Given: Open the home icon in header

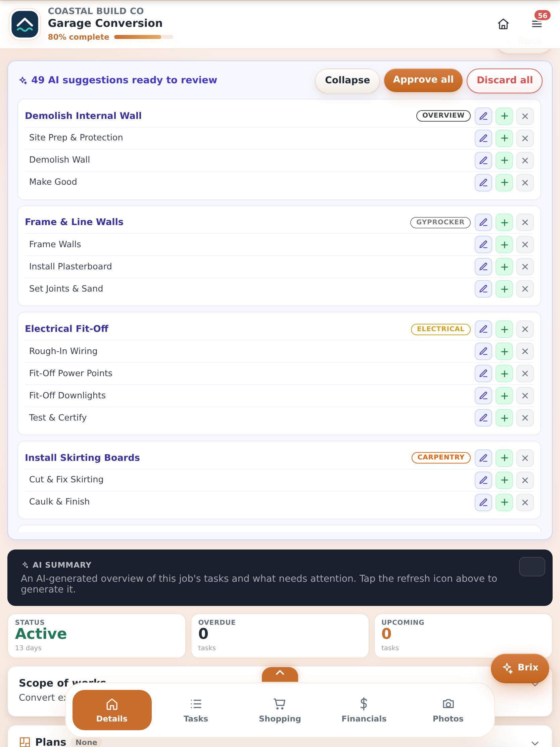Looking at the screenshot, I should (x=503, y=24).
